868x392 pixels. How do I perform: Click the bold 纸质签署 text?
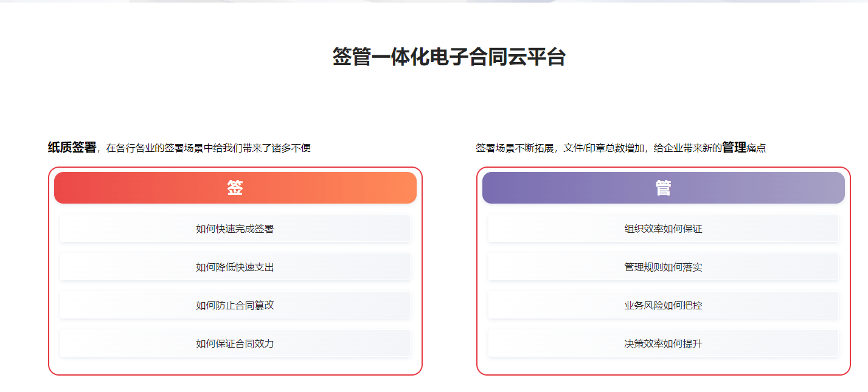pyautogui.click(x=72, y=147)
